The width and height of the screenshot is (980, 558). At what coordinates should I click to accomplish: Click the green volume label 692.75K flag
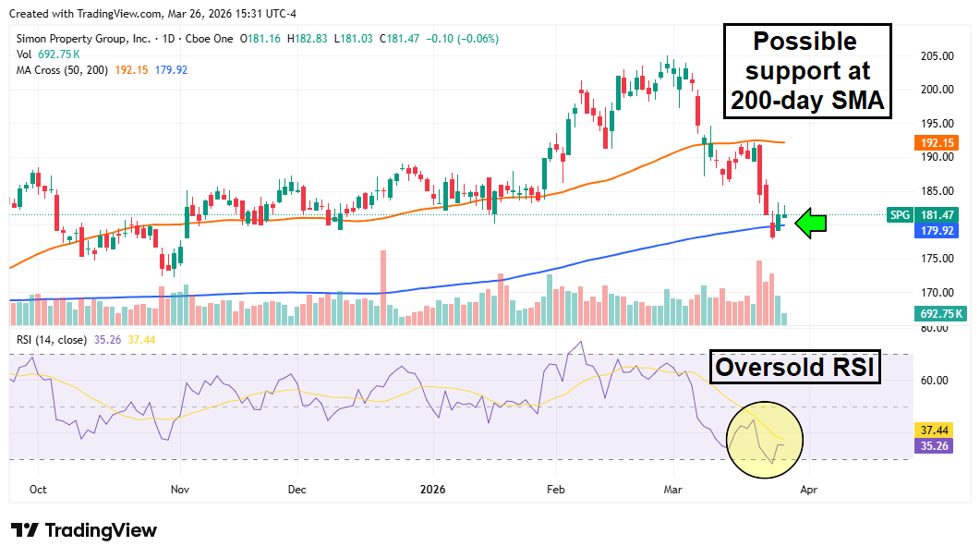tap(938, 314)
